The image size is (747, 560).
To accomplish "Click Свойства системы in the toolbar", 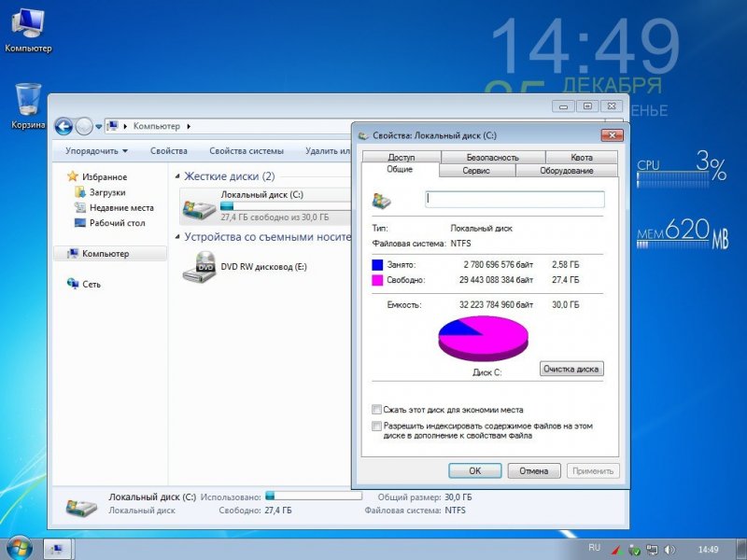I will click(247, 151).
